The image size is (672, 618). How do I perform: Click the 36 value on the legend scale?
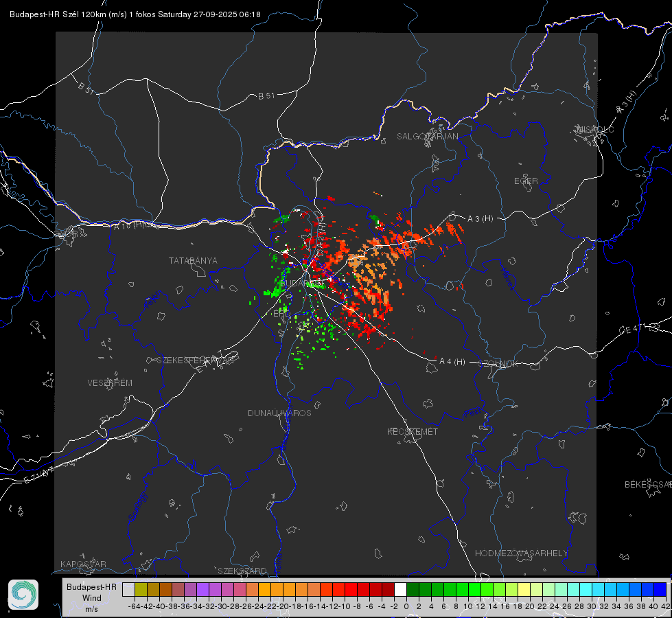click(x=628, y=606)
